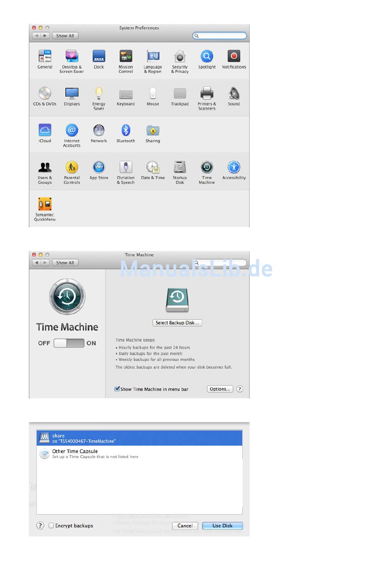The height and width of the screenshot is (581, 392).
Task: Open Users & Groups preferences
Action: (45, 172)
